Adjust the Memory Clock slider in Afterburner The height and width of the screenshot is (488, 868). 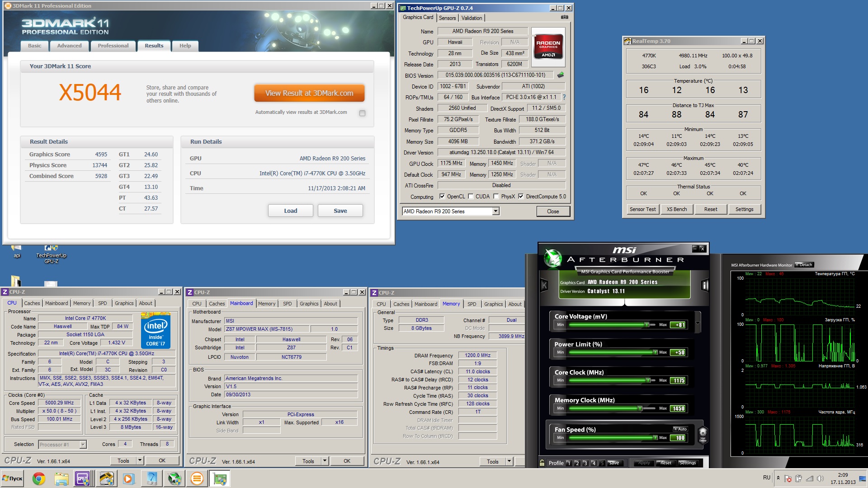611,408
